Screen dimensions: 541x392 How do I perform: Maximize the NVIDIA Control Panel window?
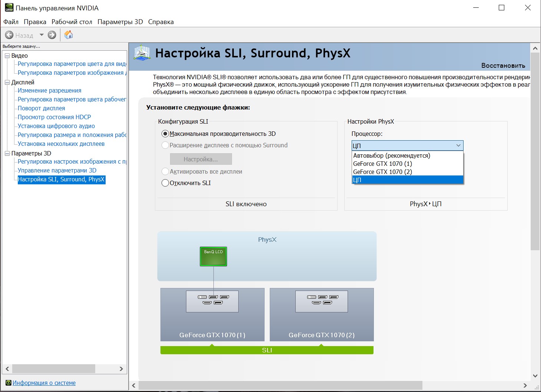pos(502,8)
